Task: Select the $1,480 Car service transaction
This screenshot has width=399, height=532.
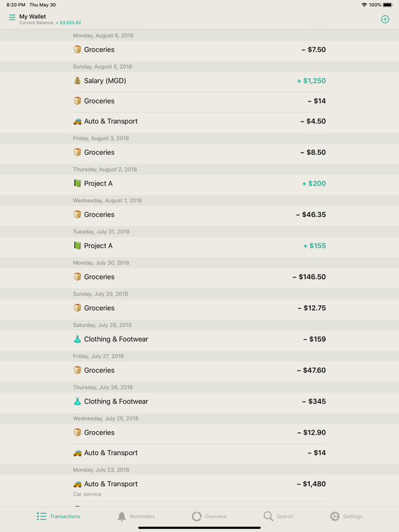Action: tap(199, 488)
